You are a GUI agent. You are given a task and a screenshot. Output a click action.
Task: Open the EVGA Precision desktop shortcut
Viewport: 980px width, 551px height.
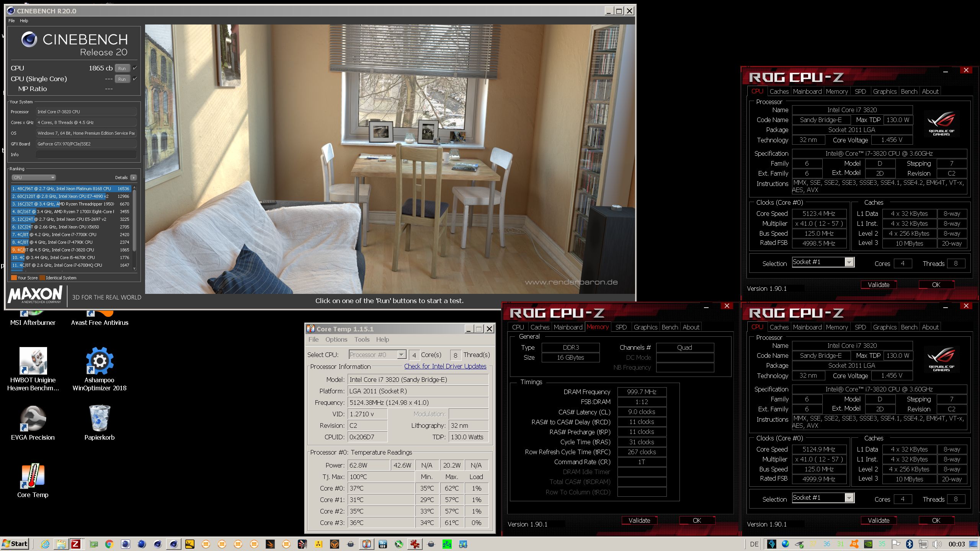click(x=33, y=423)
